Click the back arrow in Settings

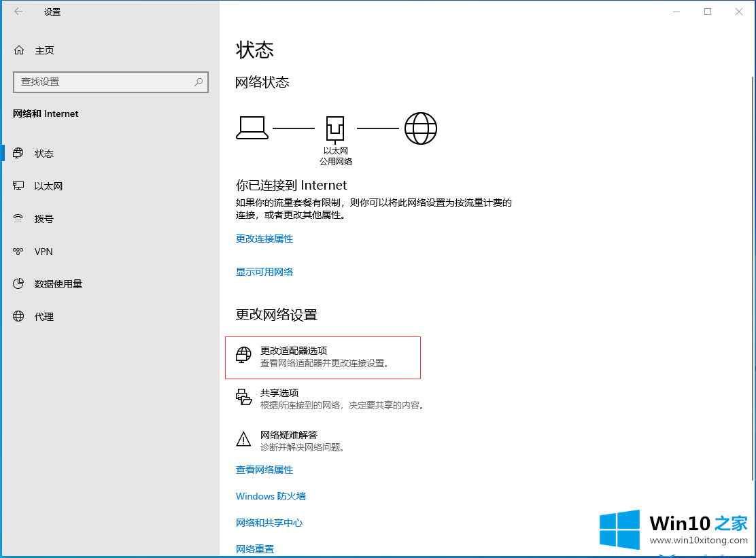point(18,12)
